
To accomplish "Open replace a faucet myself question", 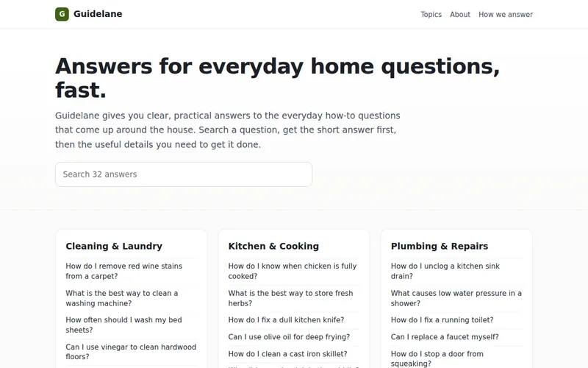I will [x=445, y=337].
